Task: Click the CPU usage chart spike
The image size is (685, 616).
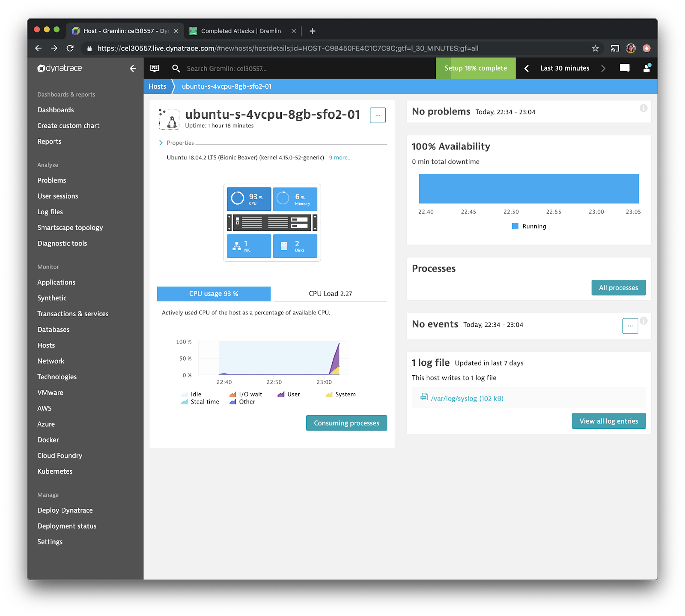Action: pos(336,359)
